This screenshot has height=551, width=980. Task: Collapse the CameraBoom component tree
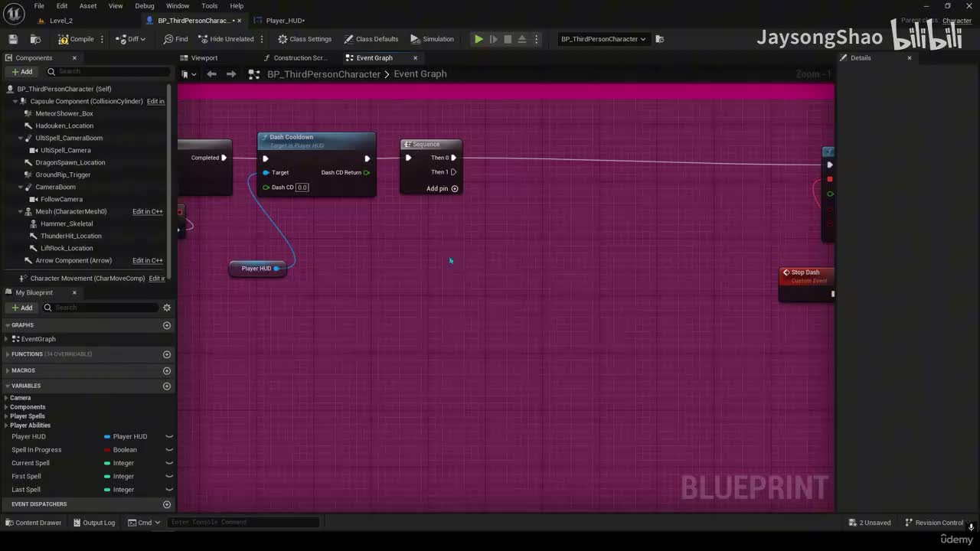20,187
